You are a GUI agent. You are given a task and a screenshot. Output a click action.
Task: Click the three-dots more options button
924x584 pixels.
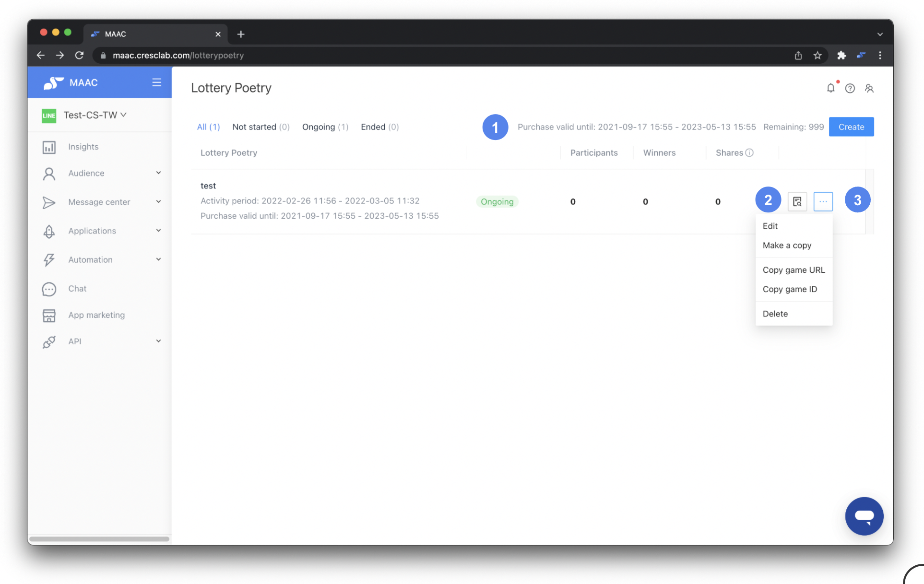pyautogui.click(x=823, y=201)
